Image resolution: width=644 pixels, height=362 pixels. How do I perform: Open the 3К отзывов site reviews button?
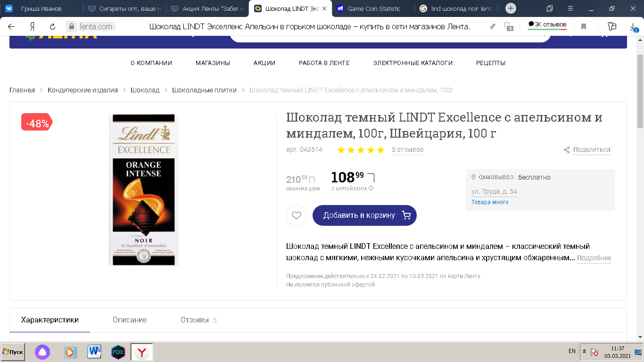(547, 25)
